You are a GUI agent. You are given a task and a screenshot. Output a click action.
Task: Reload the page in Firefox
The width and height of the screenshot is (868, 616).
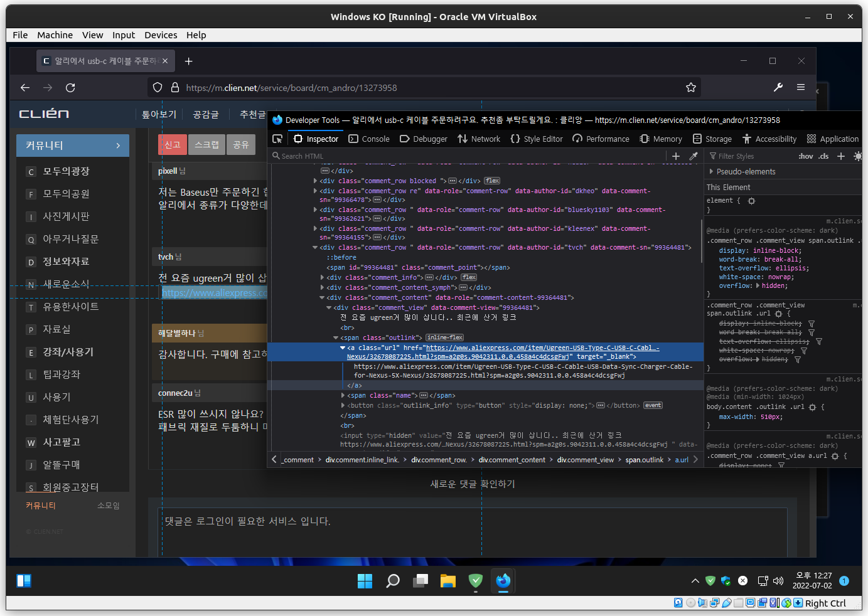[x=70, y=88]
